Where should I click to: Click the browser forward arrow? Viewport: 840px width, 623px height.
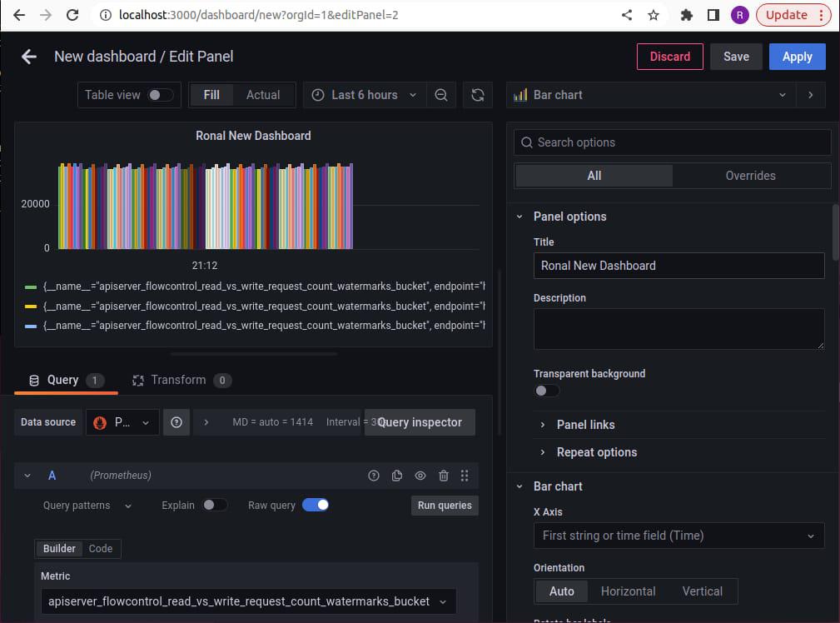pyautogui.click(x=46, y=15)
